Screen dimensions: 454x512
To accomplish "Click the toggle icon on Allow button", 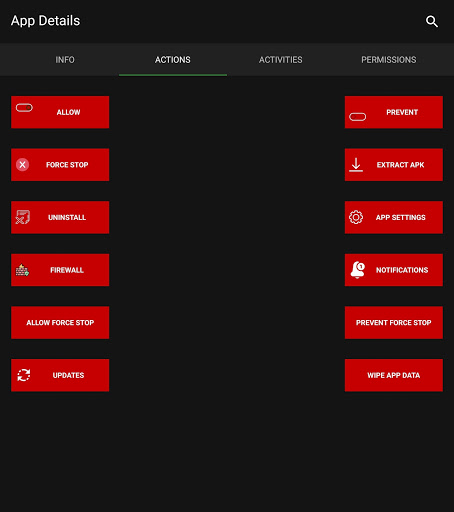I will click(x=24, y=108).
